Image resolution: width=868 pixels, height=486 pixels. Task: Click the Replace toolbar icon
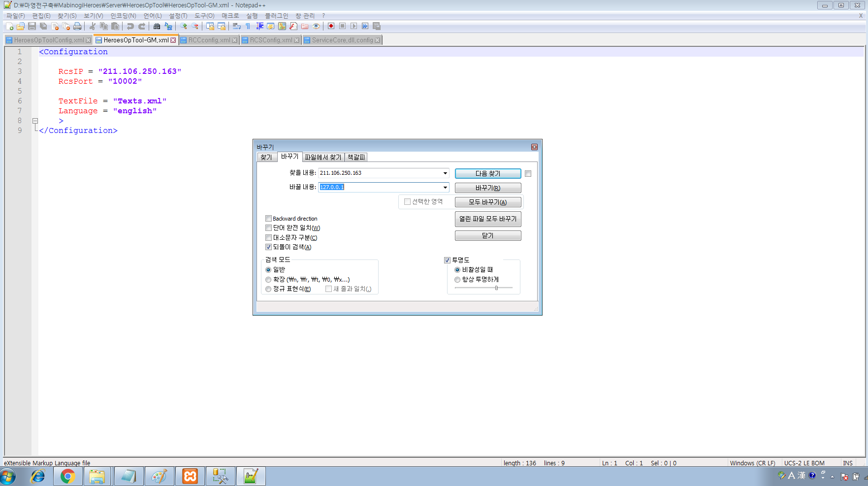168,26
